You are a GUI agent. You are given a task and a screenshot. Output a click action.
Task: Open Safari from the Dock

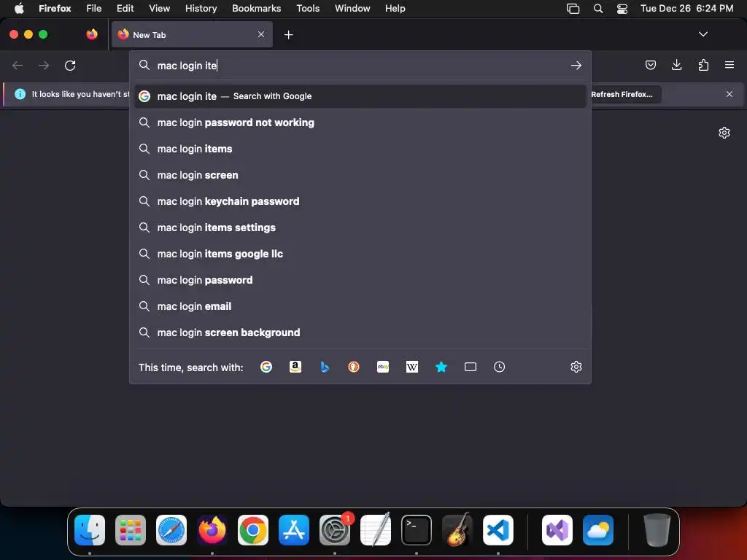pos(171,529)
